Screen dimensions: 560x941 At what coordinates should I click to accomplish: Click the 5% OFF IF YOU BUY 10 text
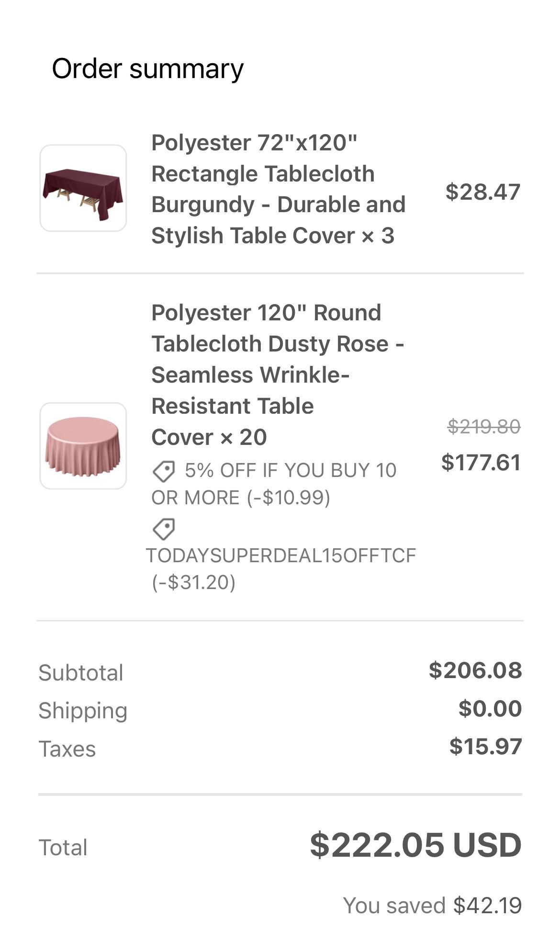(290, 471)
